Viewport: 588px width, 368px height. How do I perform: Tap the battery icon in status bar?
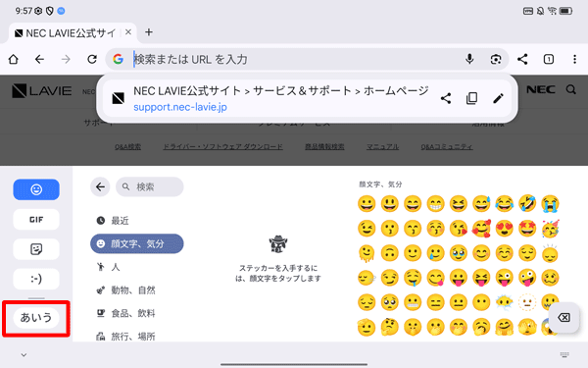[x=565, y=11]
